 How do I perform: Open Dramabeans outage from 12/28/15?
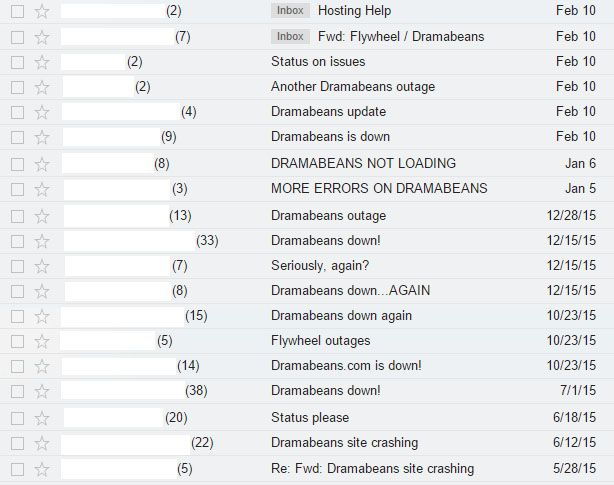click(x=329, y=216)
